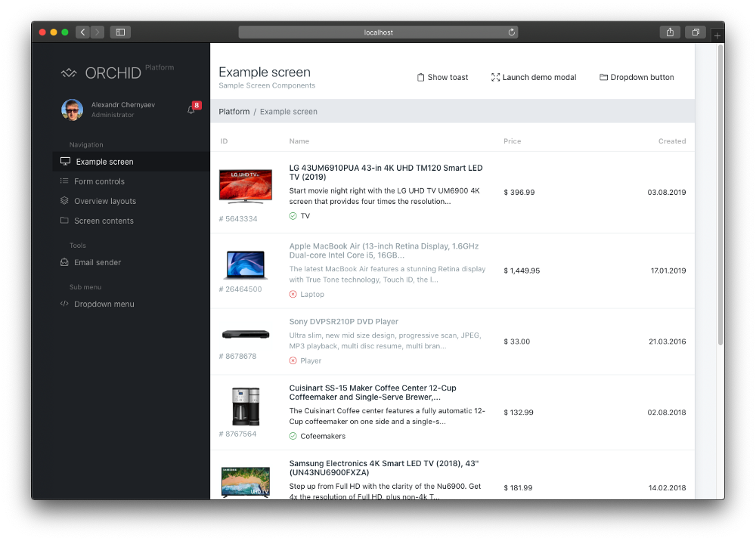Click the Samsung UHD TV thumbnail
This screenshot has width=756, height=541.
point(246,482)
